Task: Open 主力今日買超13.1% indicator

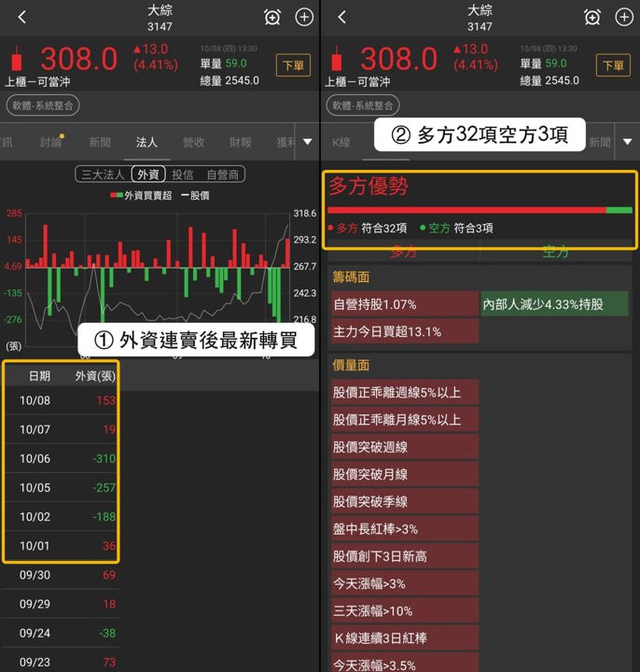Action: [x=405, y=331]
